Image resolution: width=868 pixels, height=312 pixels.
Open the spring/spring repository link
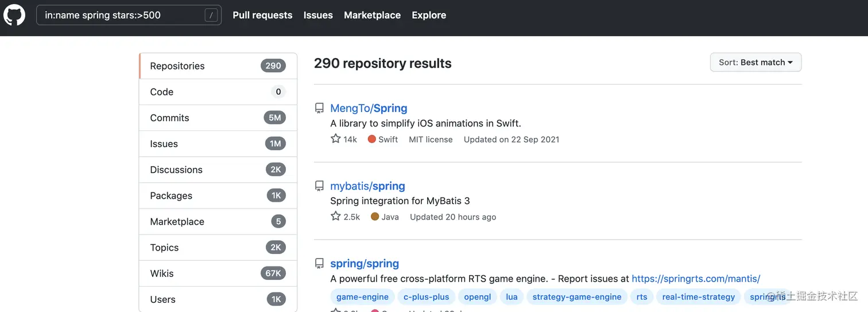365,263
